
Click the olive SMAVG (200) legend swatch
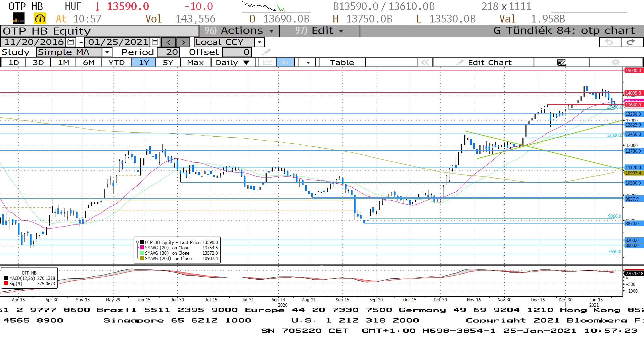142,258
